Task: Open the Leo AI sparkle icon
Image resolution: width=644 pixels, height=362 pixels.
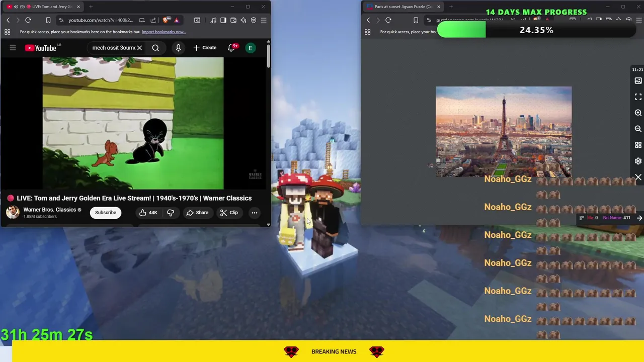Action: 244,20
